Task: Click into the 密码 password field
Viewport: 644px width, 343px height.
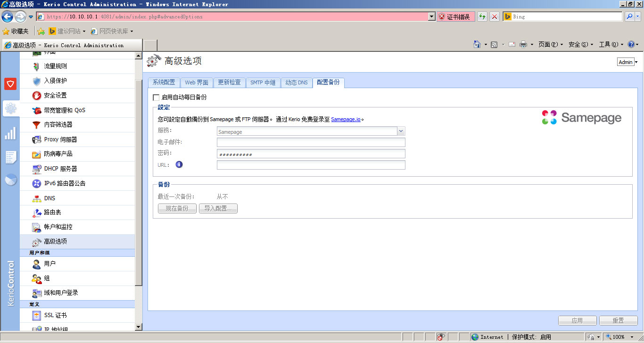Action: 311,154
